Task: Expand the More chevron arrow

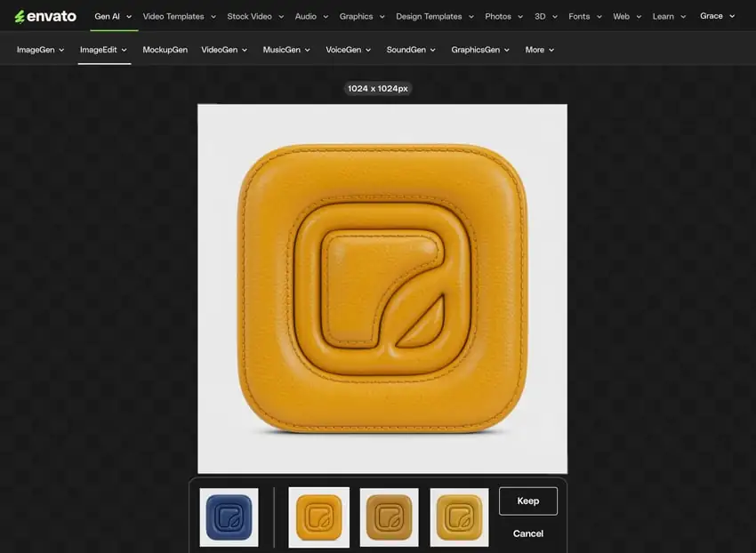Action: pos(551,50)
